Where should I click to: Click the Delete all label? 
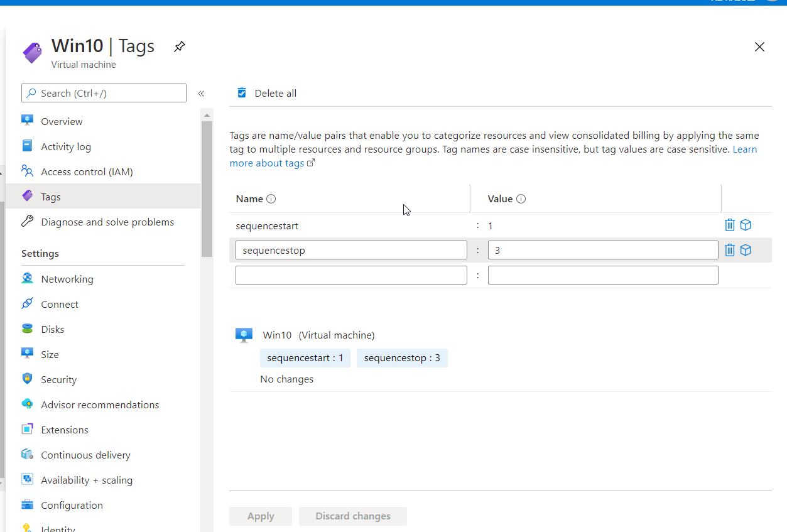(275, 94)
